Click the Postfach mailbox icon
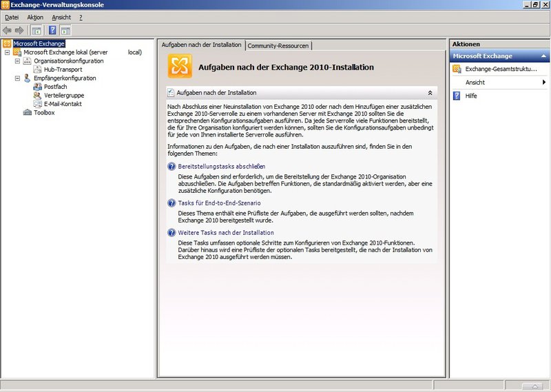Screen dimensions: 551x392 click(x=37, y=87)
